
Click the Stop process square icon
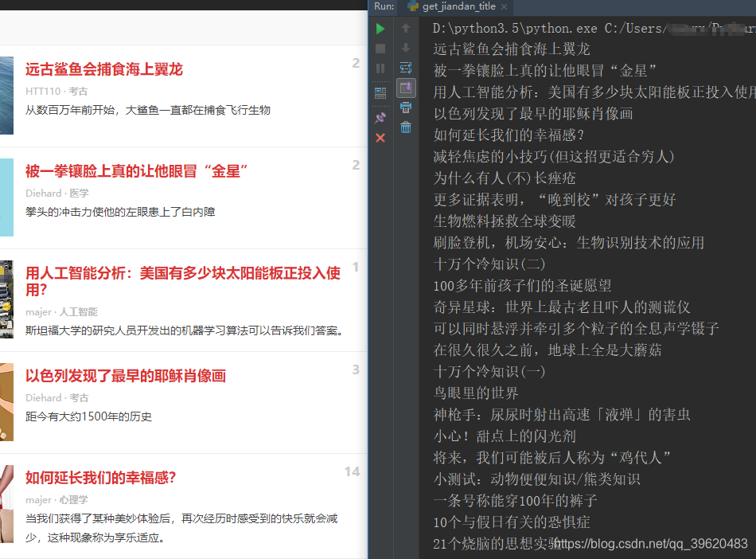[380, 49]
